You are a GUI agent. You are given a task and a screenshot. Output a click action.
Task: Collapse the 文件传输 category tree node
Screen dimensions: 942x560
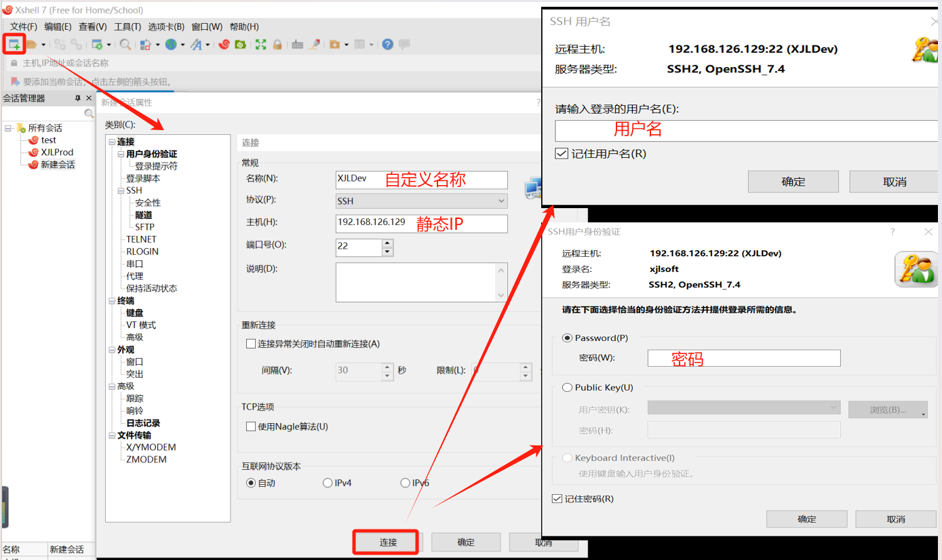(x=112, y=435)
